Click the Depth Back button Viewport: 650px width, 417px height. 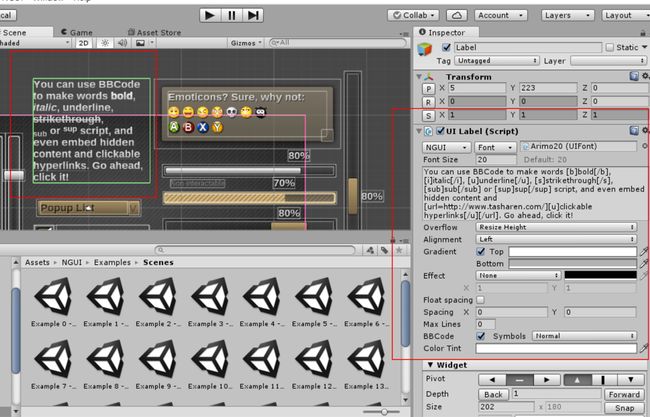493,394
